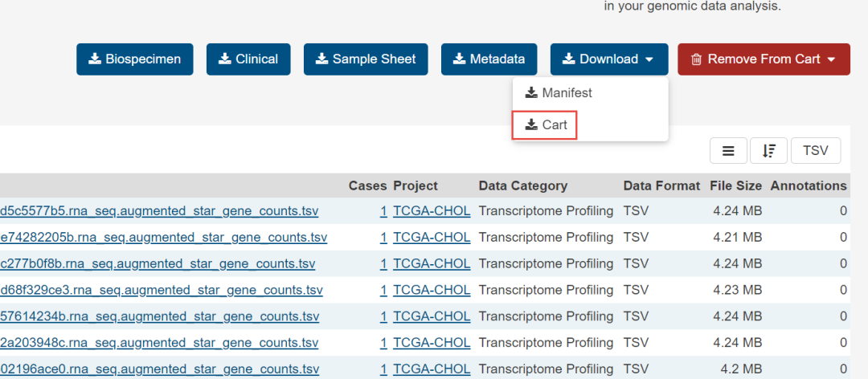Follow the TCGA-CHOL project link in first row
The height and width of the screenshot is (379, 868).
432,211
